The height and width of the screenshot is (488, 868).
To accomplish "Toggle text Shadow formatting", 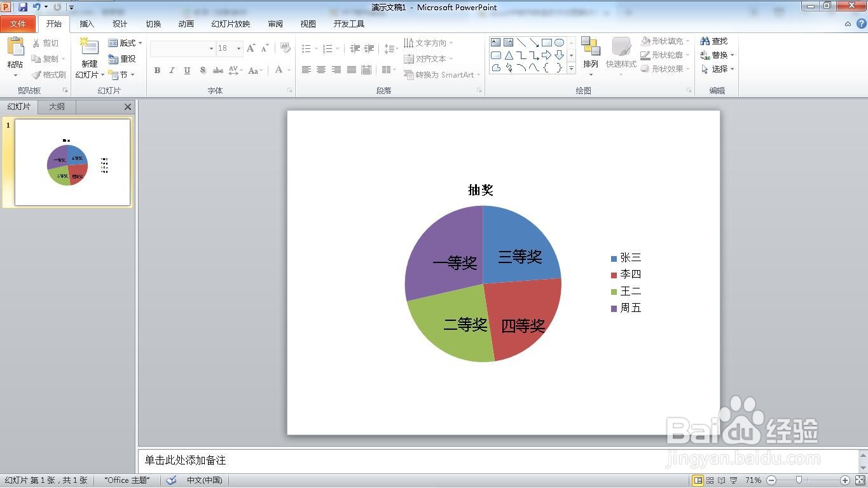I will (x=202, y=71).
